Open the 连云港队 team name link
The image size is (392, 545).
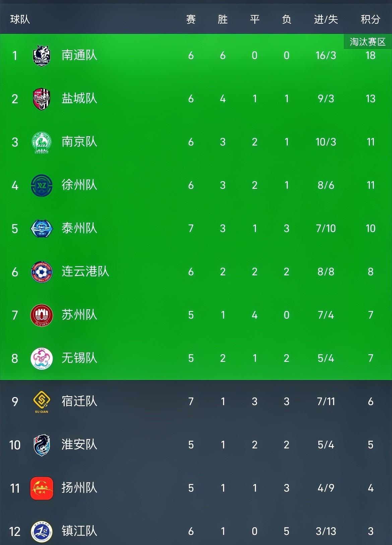point(85,272)
